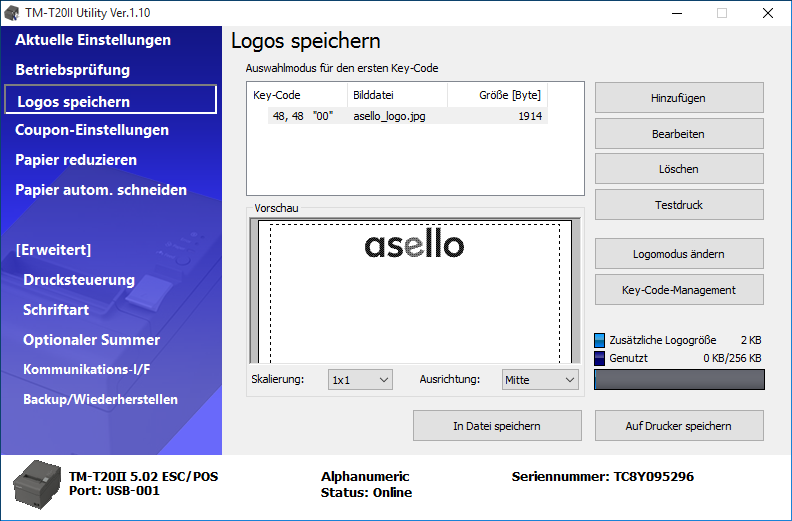This screenshot has height=521, width=792.
Task: Go to Betriebsprüfung section
Action: [x=73, y=70]
